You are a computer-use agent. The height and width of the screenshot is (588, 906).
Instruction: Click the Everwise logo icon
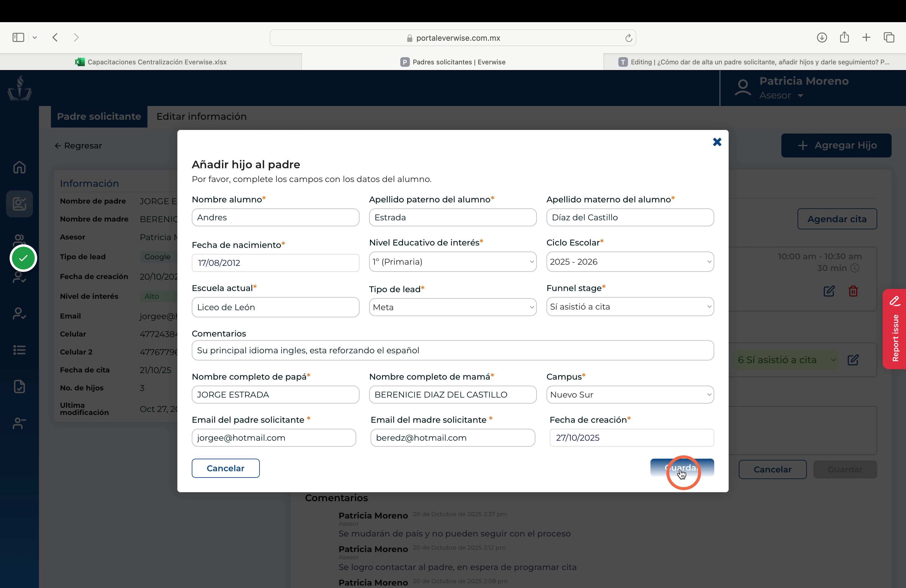pos(20,88)
